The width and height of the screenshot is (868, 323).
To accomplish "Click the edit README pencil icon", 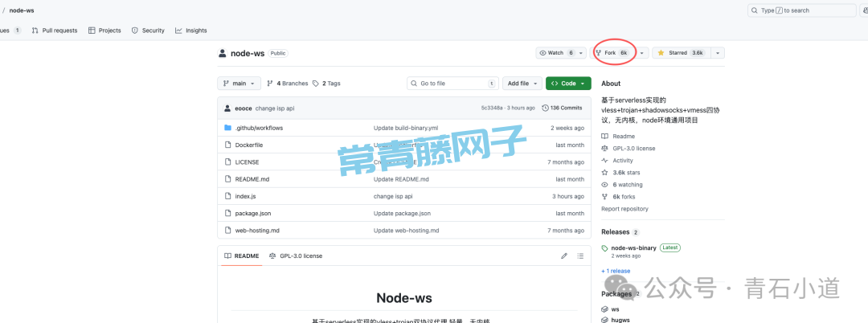I will [x=564, y=256].
